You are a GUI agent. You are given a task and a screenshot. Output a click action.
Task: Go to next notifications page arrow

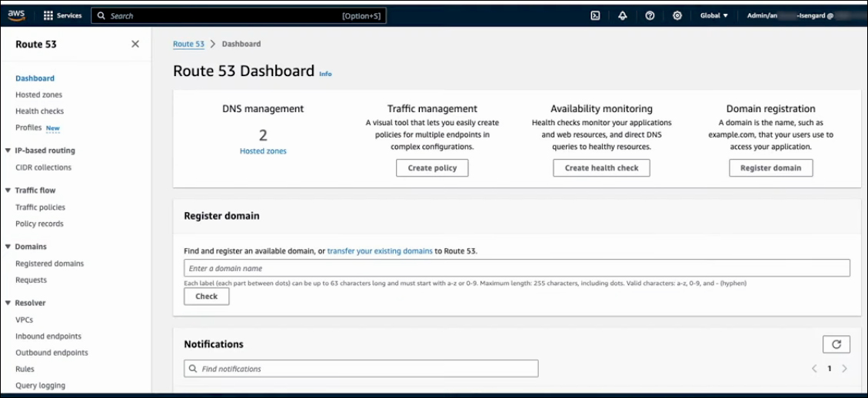click(844, 369)
